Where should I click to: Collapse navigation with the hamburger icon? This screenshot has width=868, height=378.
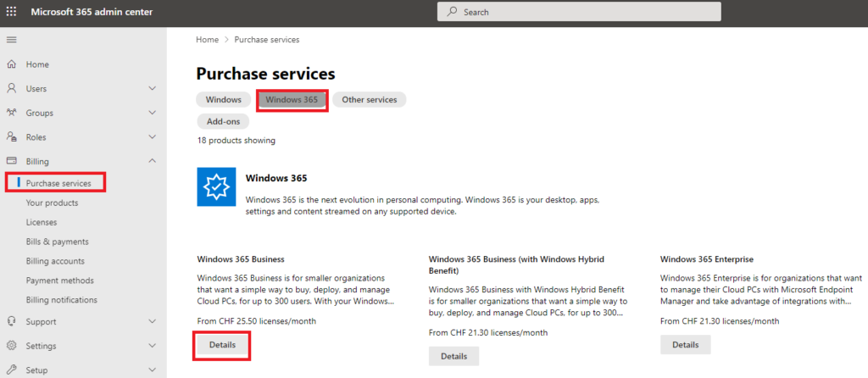click(11, 40)
